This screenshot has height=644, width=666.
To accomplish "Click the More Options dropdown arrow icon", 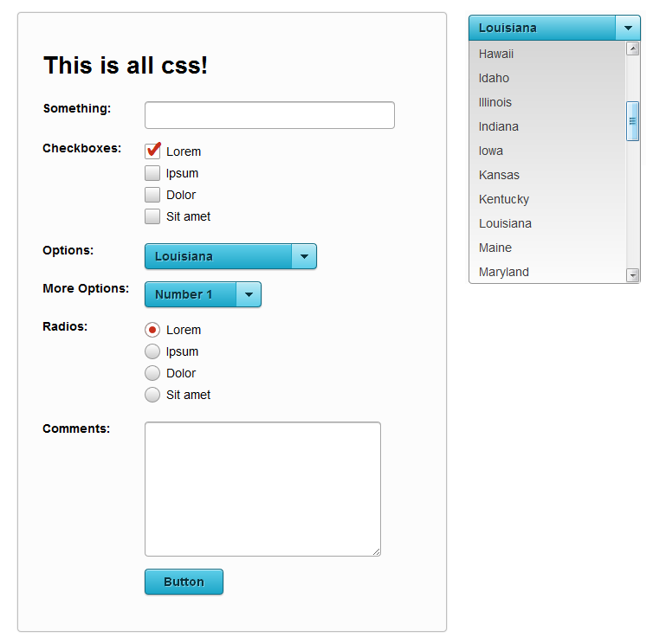I will 249,294.
